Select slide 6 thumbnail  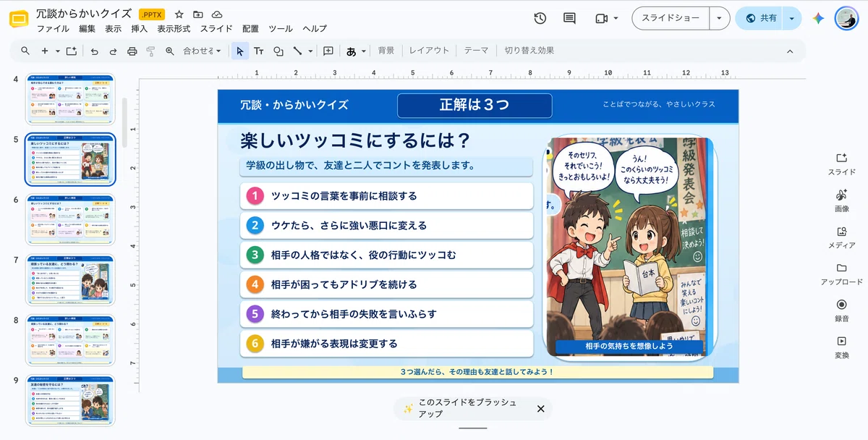(70, 219)
